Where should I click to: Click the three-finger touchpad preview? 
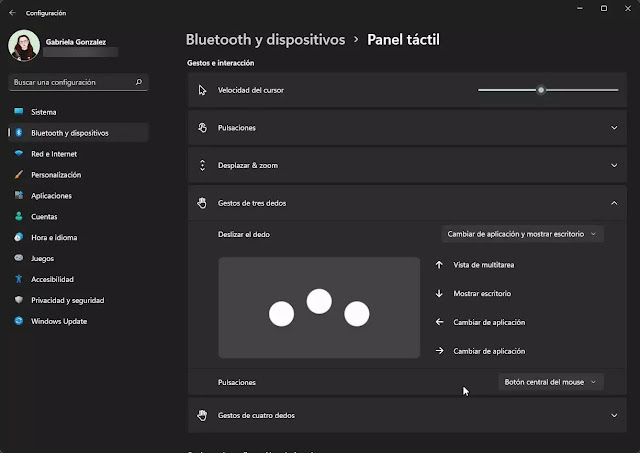coord(319,308)
